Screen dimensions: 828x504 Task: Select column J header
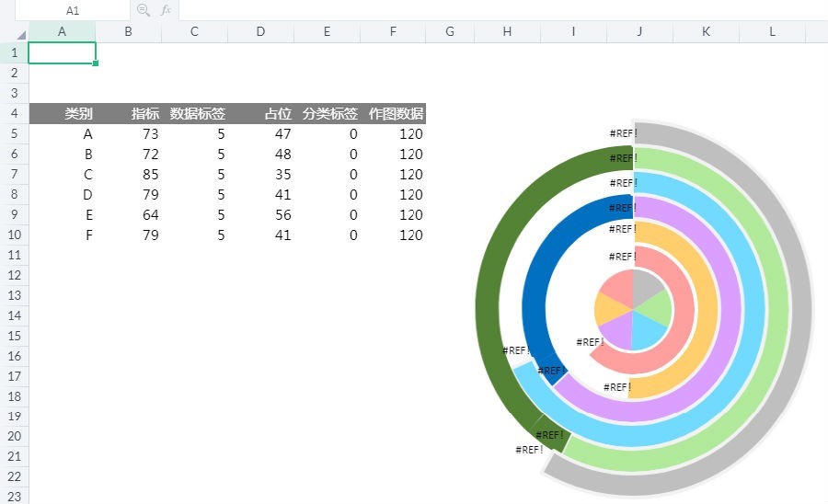point(639,31)
